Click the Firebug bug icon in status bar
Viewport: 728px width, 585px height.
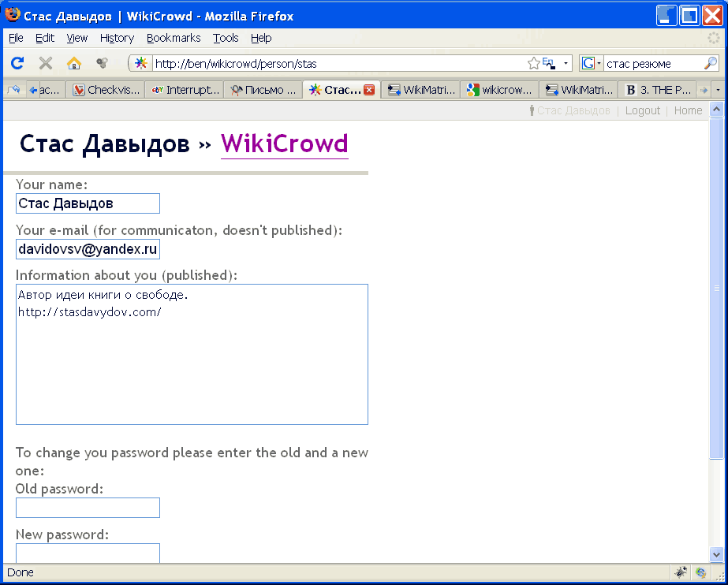coord(681,572)
